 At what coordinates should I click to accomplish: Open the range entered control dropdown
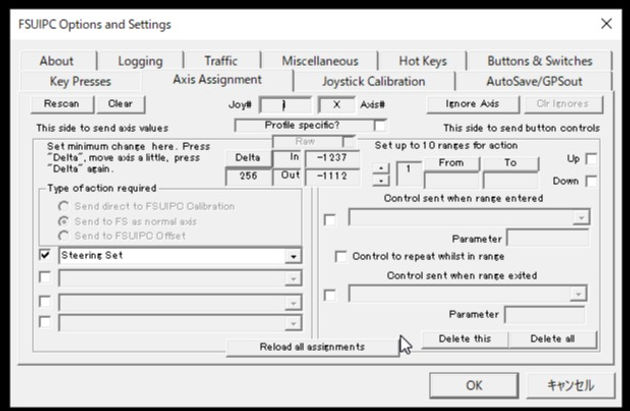[581, 218]
